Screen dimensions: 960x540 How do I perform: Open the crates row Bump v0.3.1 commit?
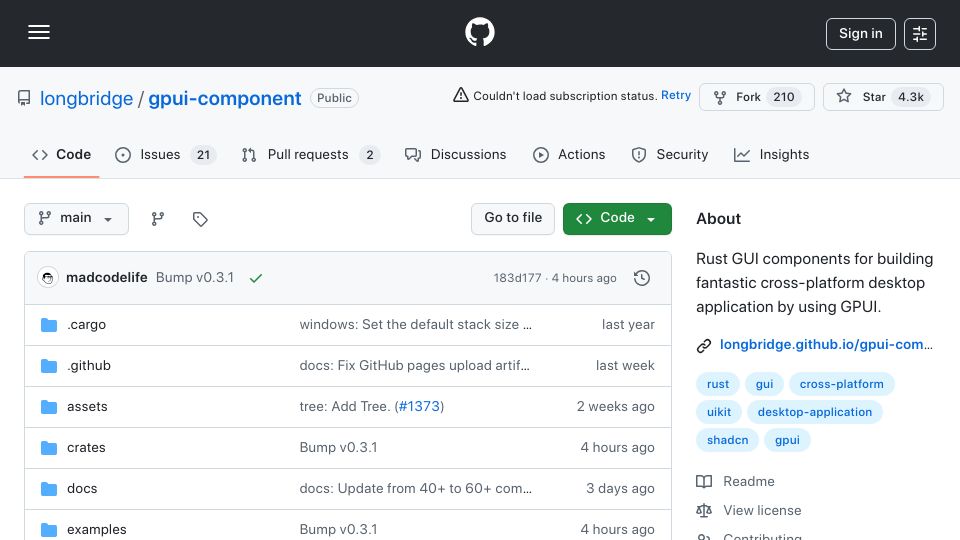click(x=339, y=448)
